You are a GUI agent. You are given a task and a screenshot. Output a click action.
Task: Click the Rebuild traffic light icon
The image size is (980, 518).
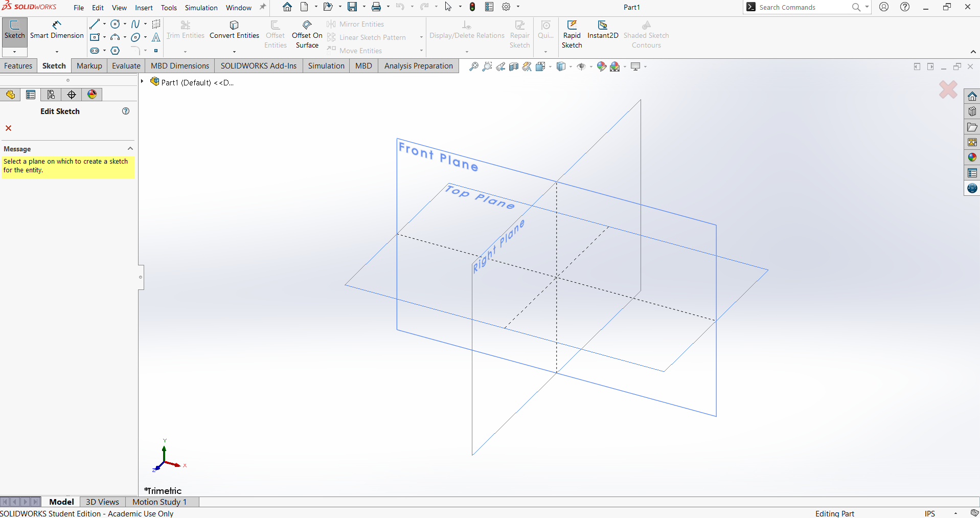click(x=472, y=7)
